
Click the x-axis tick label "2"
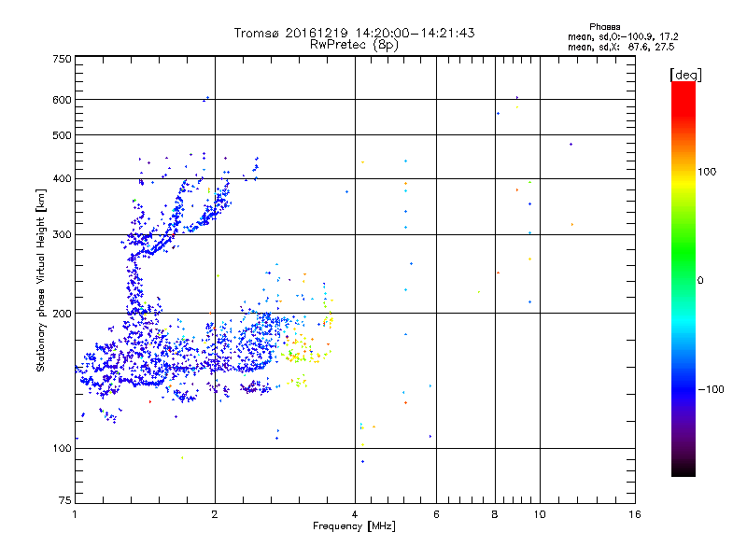tap(215, 514)
